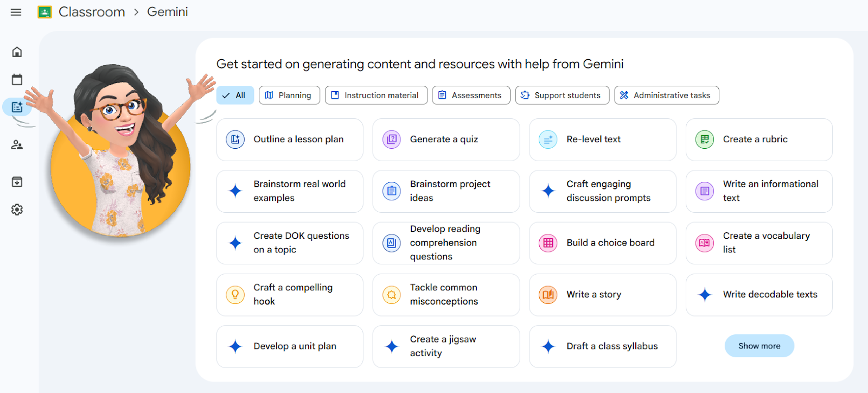
Task: Toggle the Planning filter chip
Action: point(289,95)
